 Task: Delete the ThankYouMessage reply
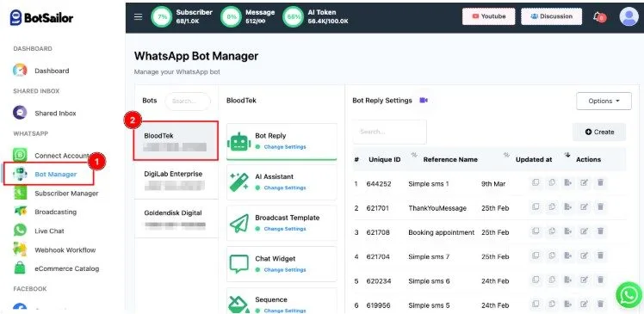[x=600, y=206]
